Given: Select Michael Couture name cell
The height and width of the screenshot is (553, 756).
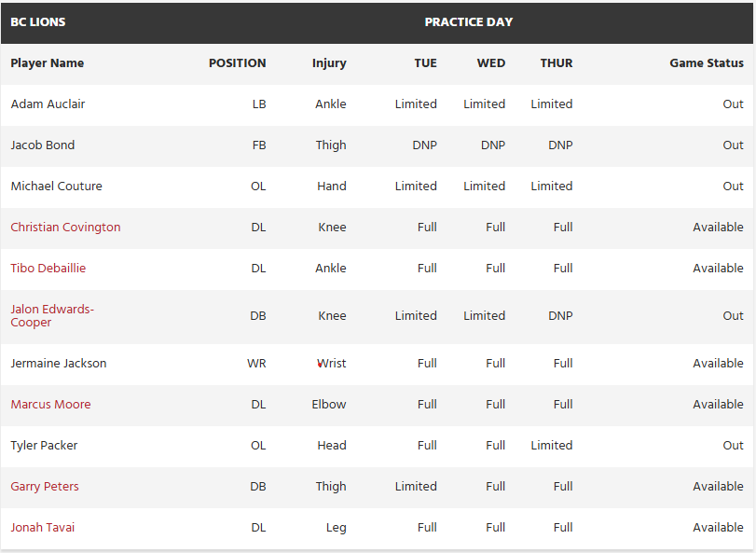Looking at the screenshot, I should pos(56,187).
